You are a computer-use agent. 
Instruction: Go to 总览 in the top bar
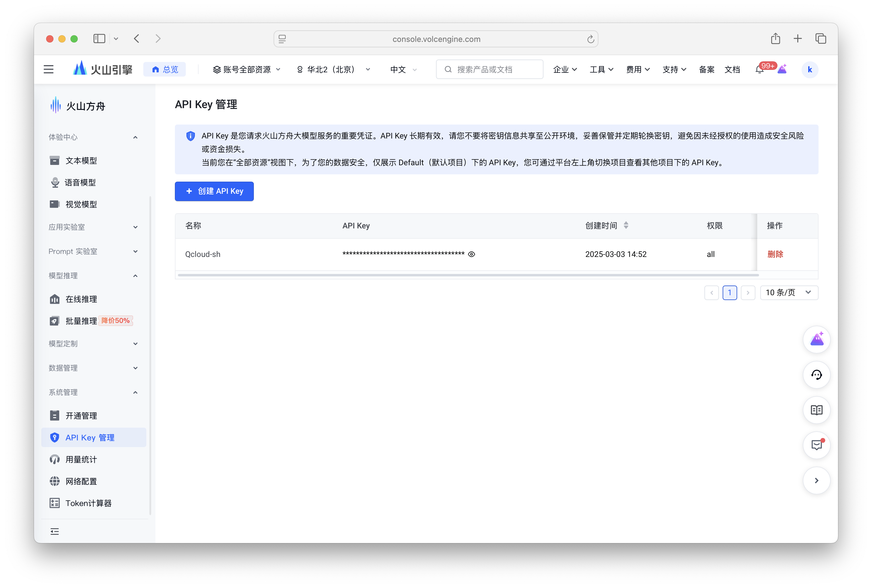[165, 69]
